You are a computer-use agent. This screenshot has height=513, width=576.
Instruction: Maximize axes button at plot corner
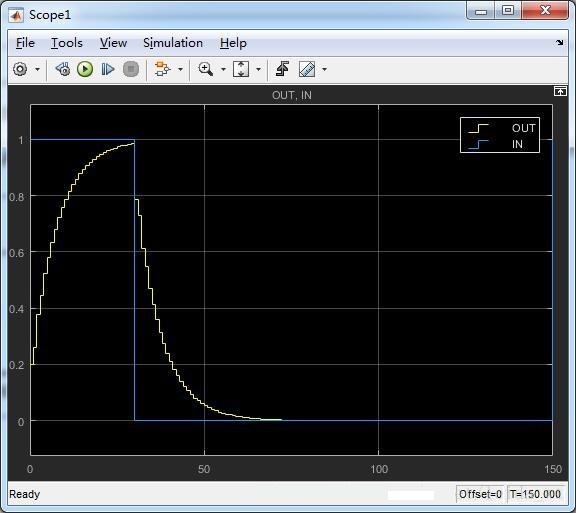(x=560, y=91)
